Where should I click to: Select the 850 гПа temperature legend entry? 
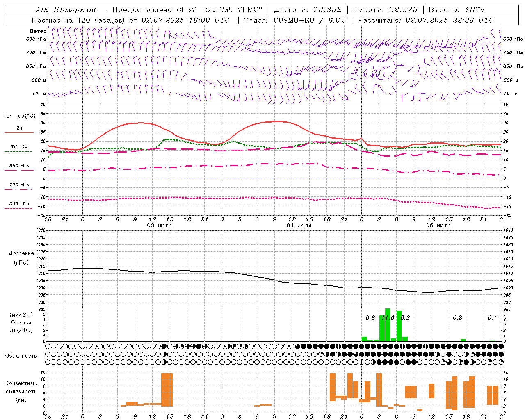coord(19,166)
